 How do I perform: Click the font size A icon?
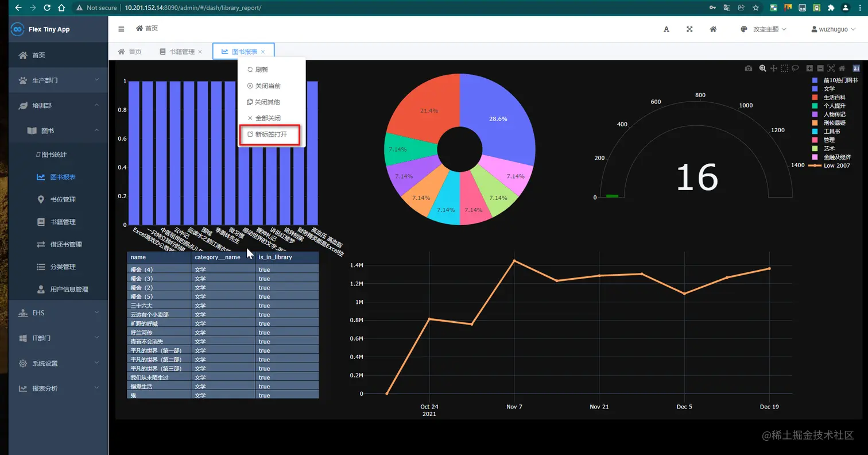(666, 29)
